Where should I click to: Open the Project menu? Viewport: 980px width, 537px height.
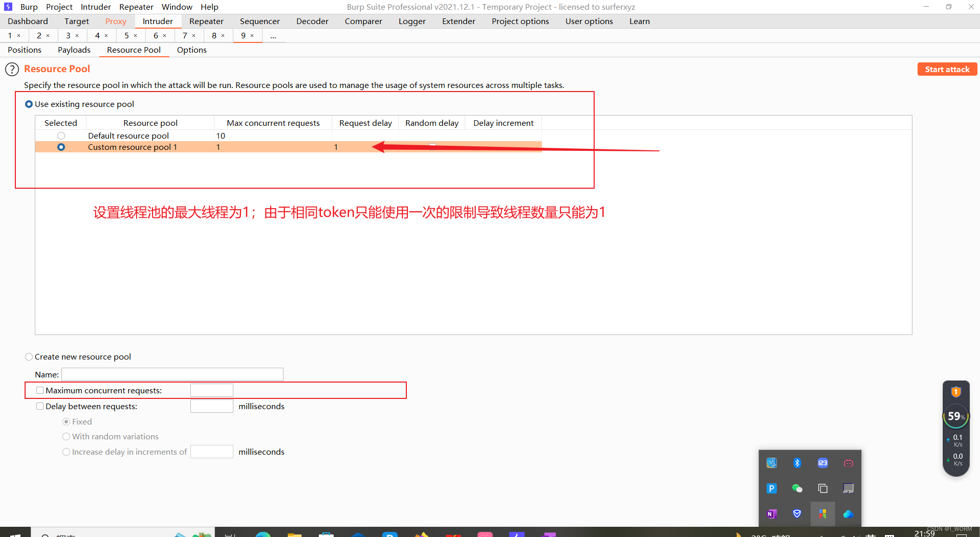59,7
